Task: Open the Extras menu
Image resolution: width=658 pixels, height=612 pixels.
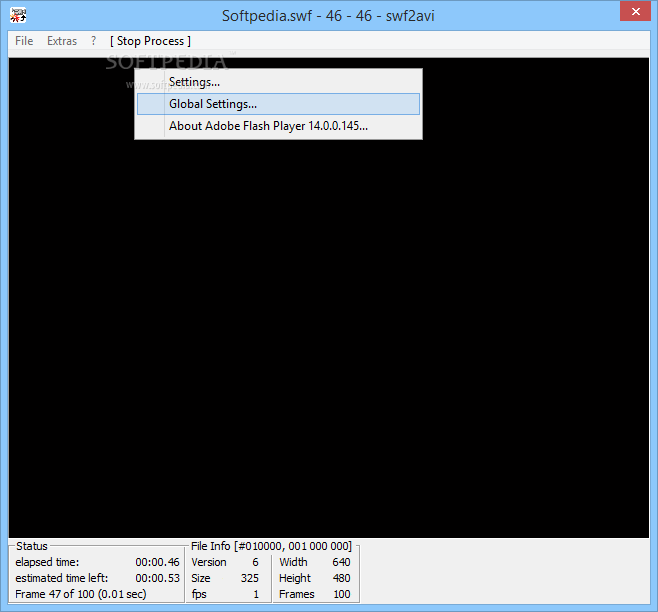Action: [62, 41]
